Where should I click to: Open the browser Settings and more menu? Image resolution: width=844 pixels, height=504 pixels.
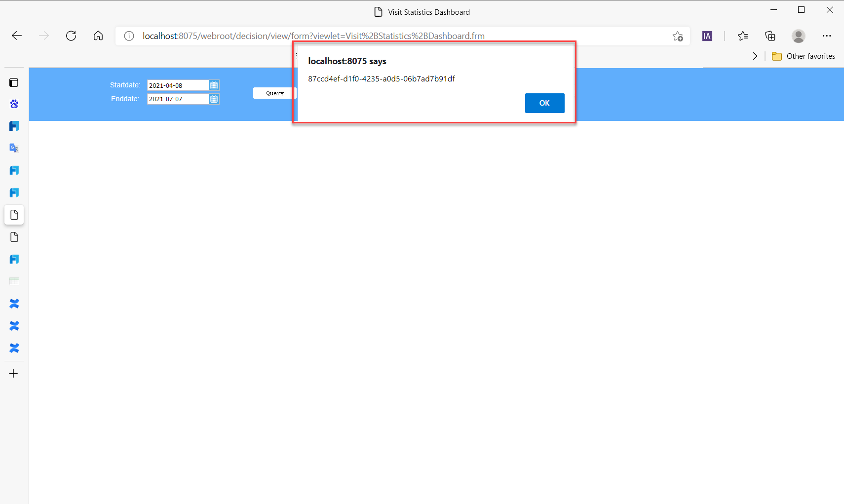click(x=827, y=36)
